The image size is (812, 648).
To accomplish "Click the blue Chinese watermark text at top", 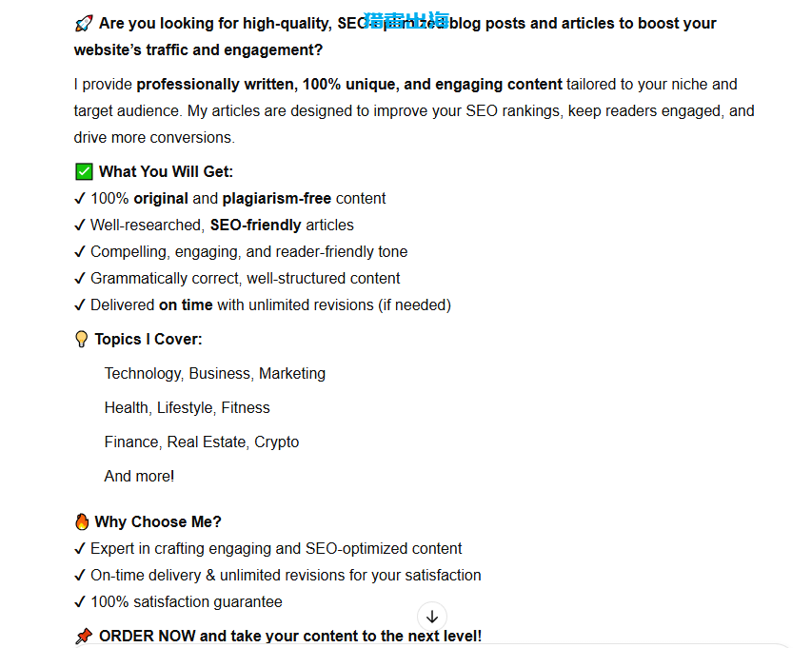I will point(406,20).
